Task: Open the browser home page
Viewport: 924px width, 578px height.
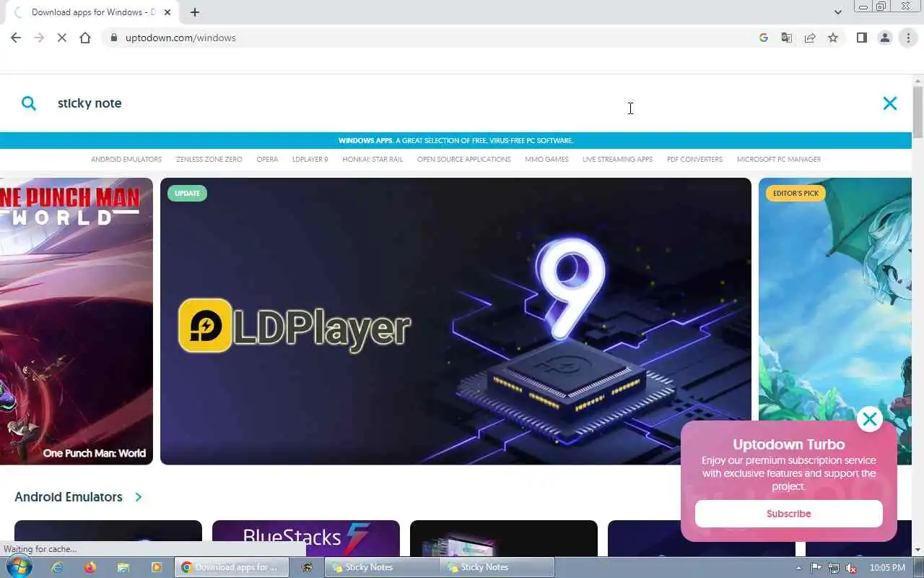Action: pos(85,38)
